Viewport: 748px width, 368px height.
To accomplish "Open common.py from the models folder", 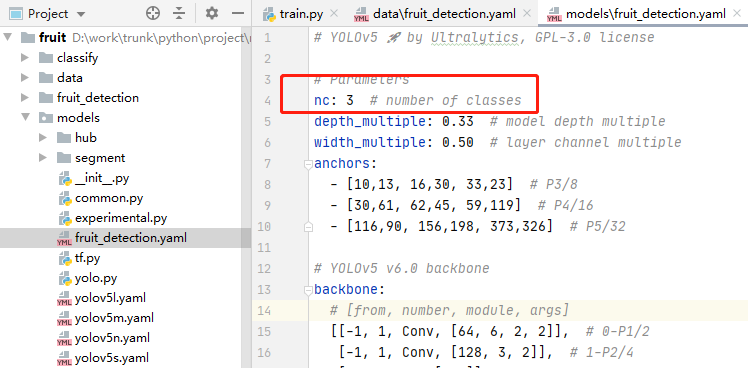I will click(109, 198).
